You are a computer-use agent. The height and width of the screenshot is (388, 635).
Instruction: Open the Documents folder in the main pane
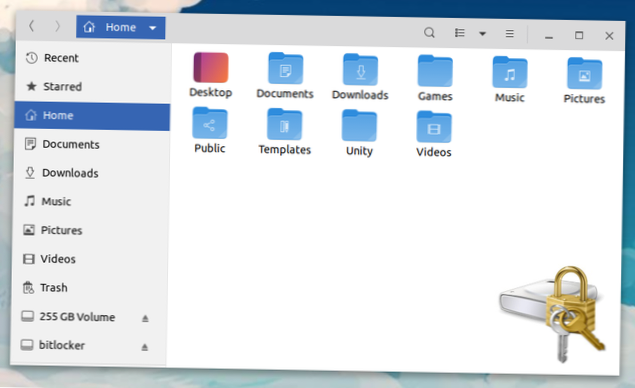285,68
